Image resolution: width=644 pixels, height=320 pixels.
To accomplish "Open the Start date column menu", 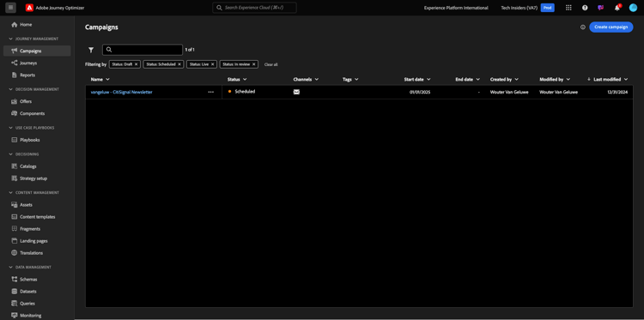I will [428, 79].
